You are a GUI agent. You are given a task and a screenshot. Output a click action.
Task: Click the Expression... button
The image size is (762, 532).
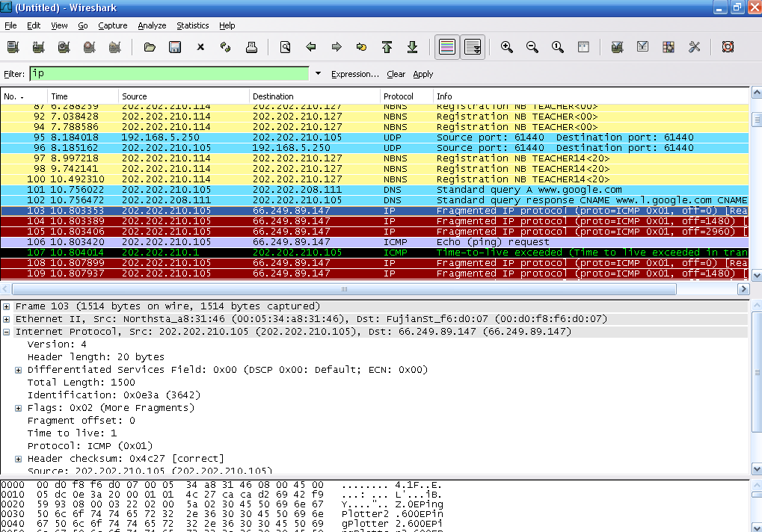pyautogui.click(x=355, y=74)
